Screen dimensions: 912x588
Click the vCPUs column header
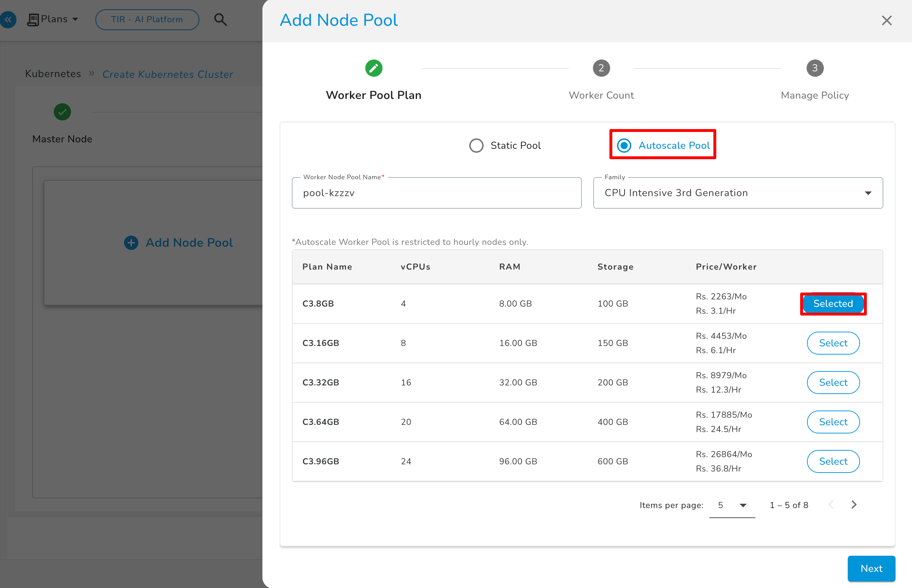click(x=415, y=266)
